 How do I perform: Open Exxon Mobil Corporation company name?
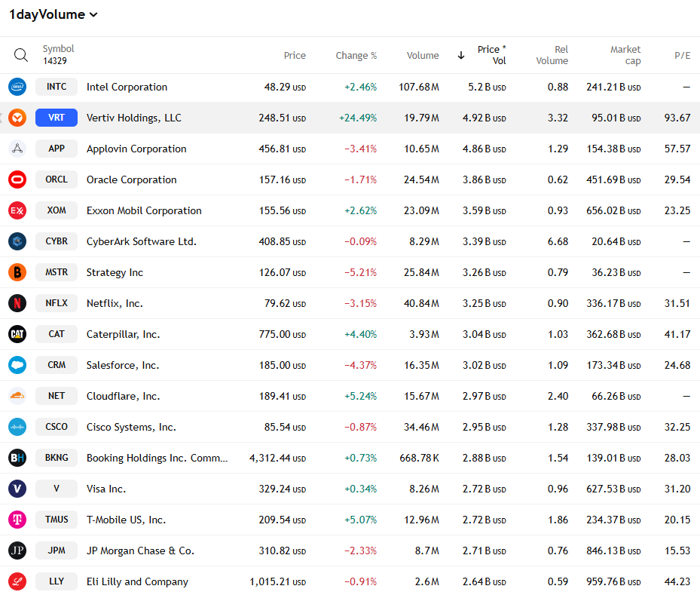144,210
